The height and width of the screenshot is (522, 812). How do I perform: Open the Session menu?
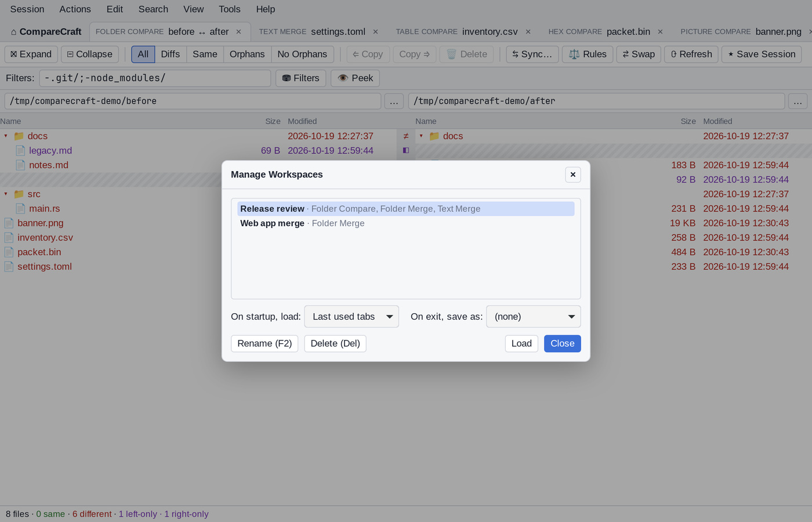pos(27,9)
